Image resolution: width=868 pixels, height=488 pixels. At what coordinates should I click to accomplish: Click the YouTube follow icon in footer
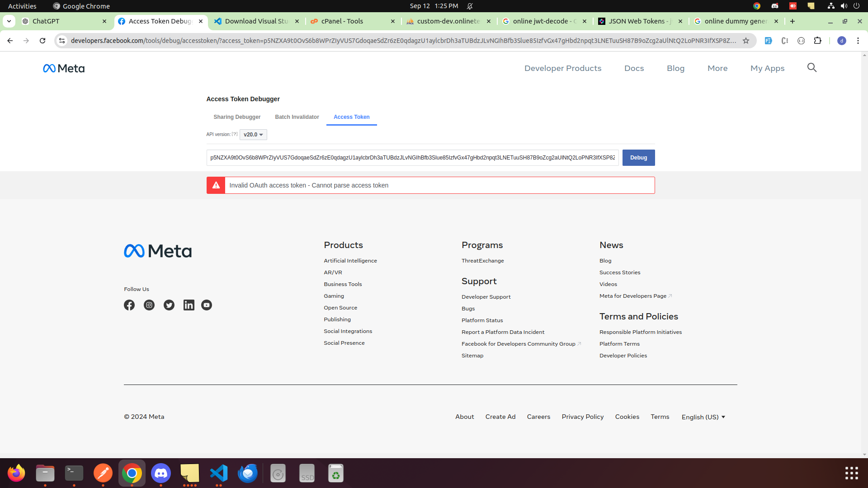click(207, 305)
